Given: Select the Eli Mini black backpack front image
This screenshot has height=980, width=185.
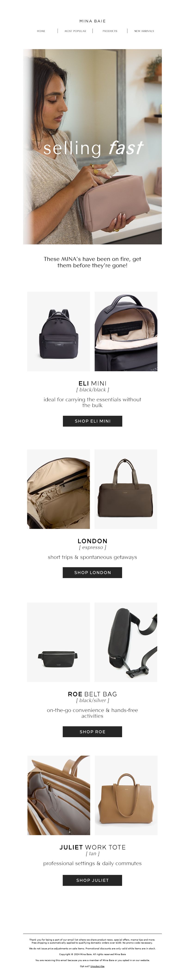Looking at the screenshot, I should (59, 331).
